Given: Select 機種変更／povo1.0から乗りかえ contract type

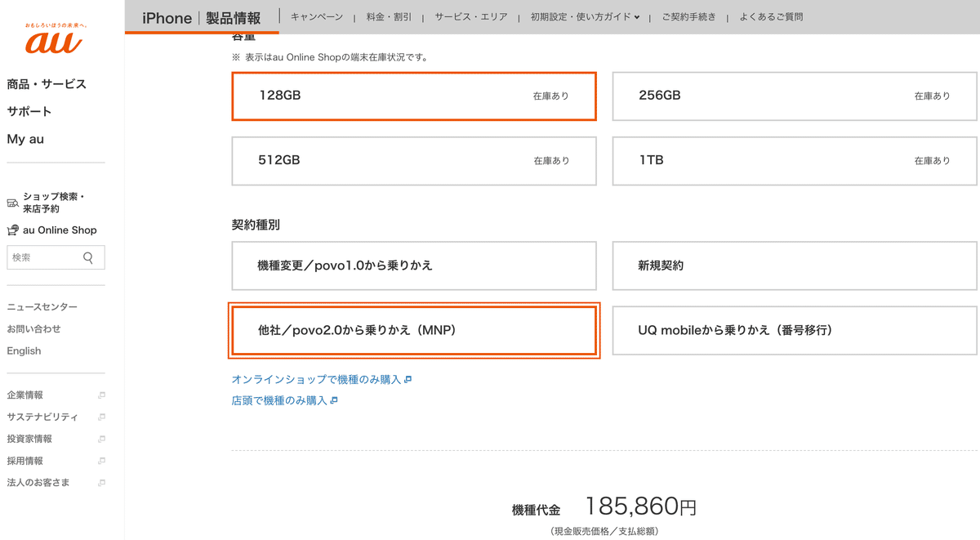Looking at the screenshot, I should point(414,266).
